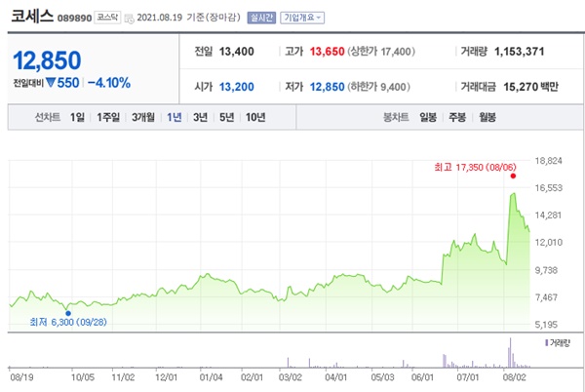Image resolution: width=585 pixels, height=392 pixels.
Task: Switch to 일봉 candlestick chart
Action: point(428,117)
